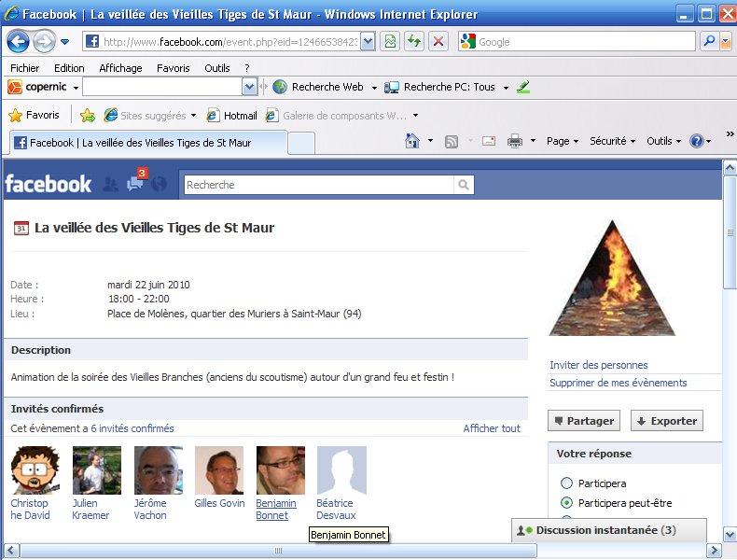This screenshot has height=560, width=737.
Task: Open the Edition menu
Action: (69, 68)
